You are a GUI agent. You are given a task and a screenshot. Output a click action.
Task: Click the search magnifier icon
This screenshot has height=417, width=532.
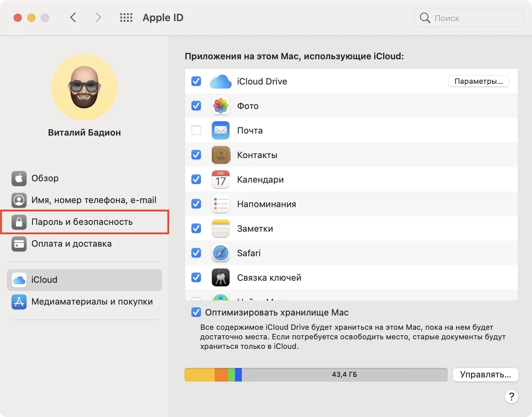(x=425, y=18)
